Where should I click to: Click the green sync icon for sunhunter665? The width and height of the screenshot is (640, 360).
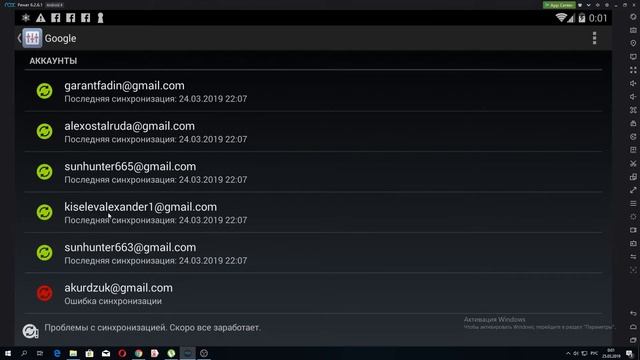click(x=44, y=171)
